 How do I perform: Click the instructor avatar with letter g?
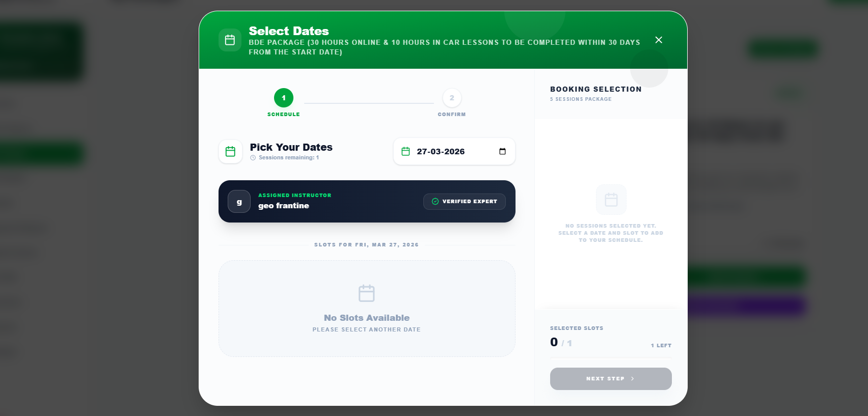(x=239, y=202)
